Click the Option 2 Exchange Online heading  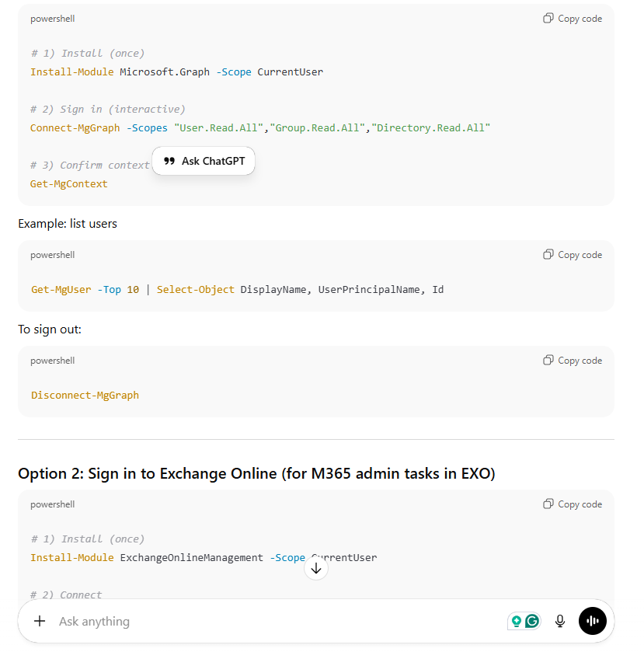pyautogui.click(x=256, y=473)
